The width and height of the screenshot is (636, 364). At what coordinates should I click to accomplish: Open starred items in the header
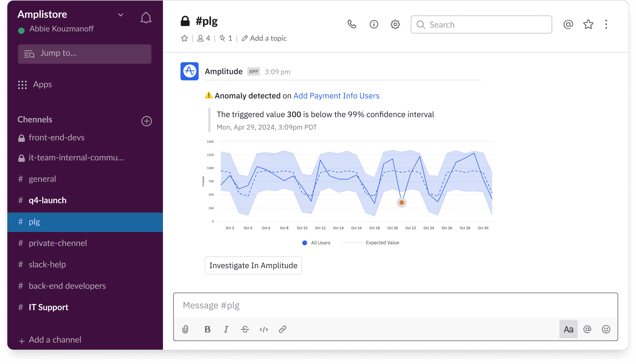click(x=588, y=25)
